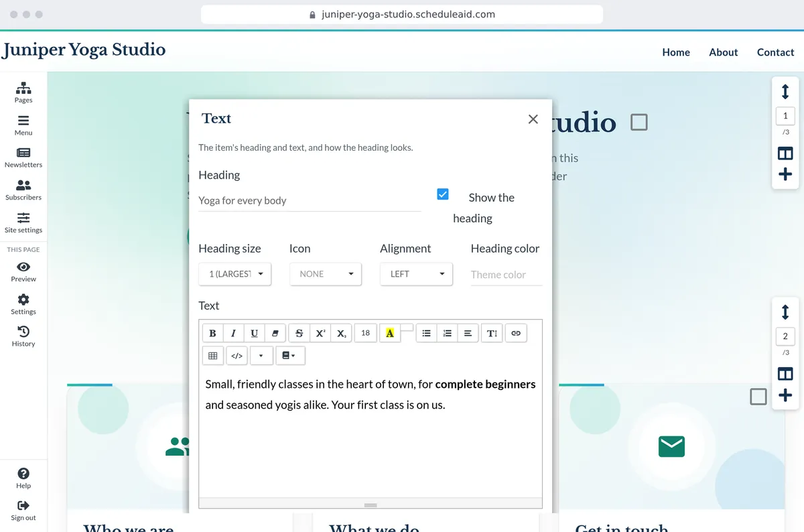
Task: Open Help from the sidebar
Action: pyautogui.click(x=23, y=478)
